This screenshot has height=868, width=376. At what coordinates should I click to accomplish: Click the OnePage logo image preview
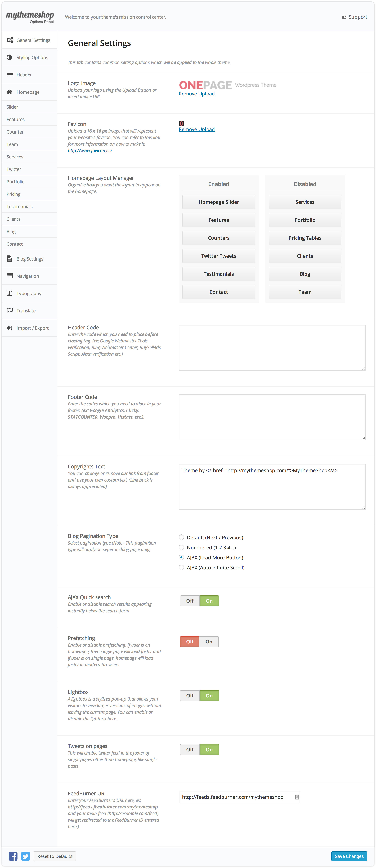228,85
